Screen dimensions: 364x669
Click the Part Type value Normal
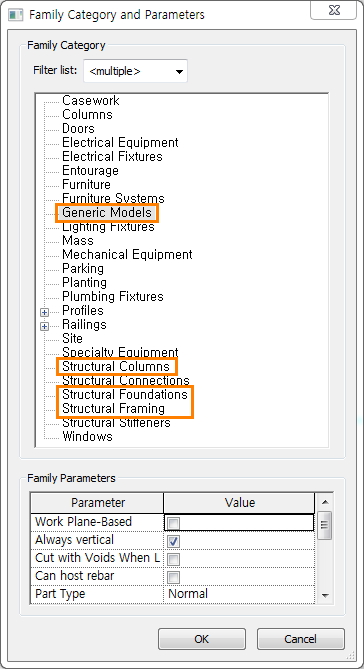click(x=188, y=594)
